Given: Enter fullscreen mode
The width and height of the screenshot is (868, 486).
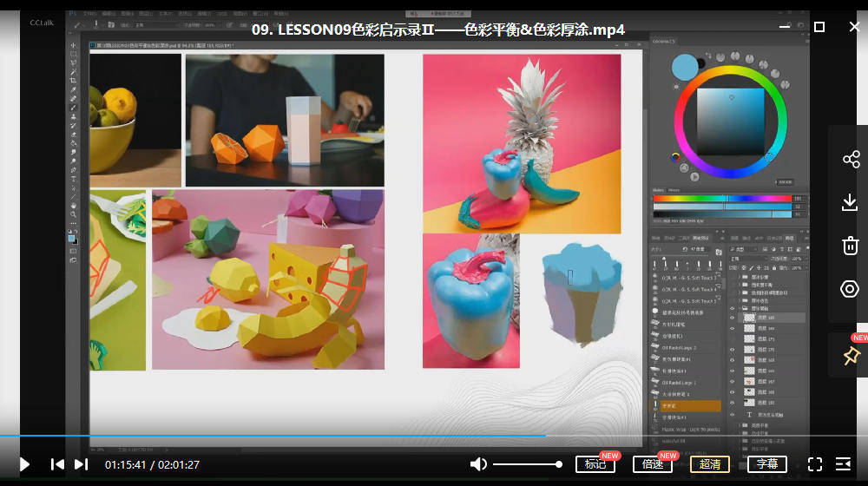Looking at the screenshot, I should 815,464.
